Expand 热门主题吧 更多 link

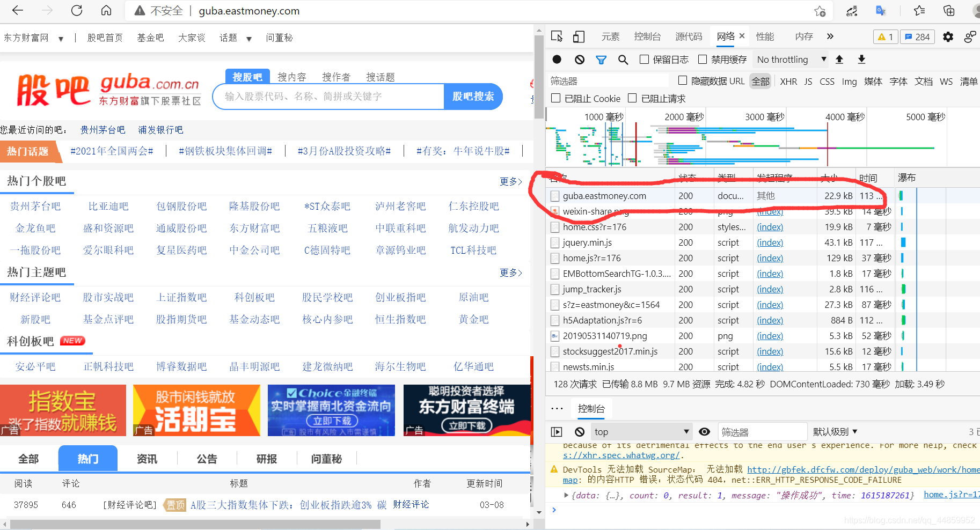tap(510, 273)
